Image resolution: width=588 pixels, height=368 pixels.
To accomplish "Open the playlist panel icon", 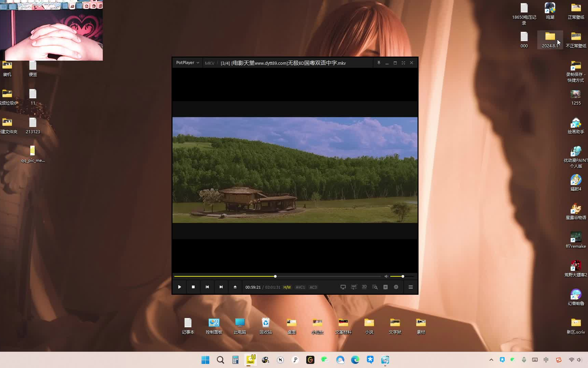I will pos(386,287).
